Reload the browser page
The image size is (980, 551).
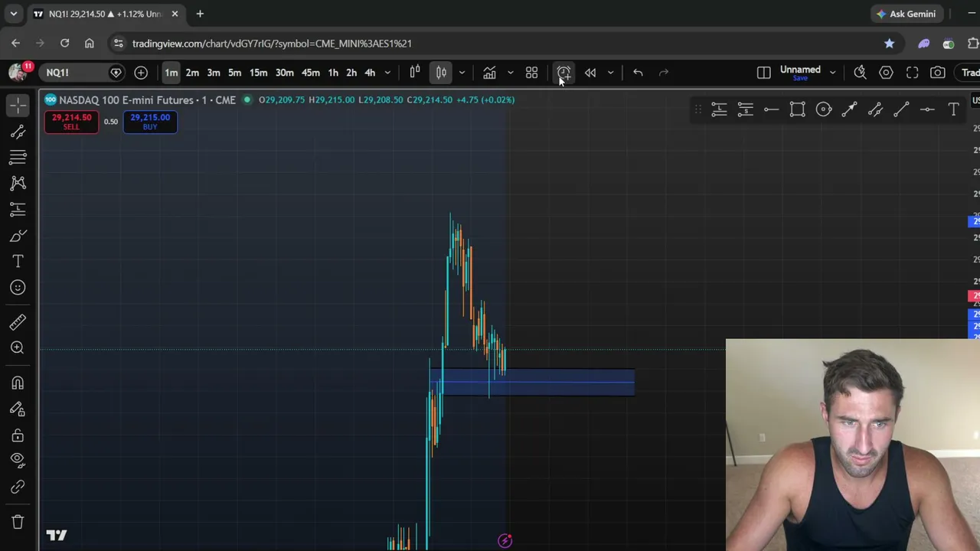(64, 44)
